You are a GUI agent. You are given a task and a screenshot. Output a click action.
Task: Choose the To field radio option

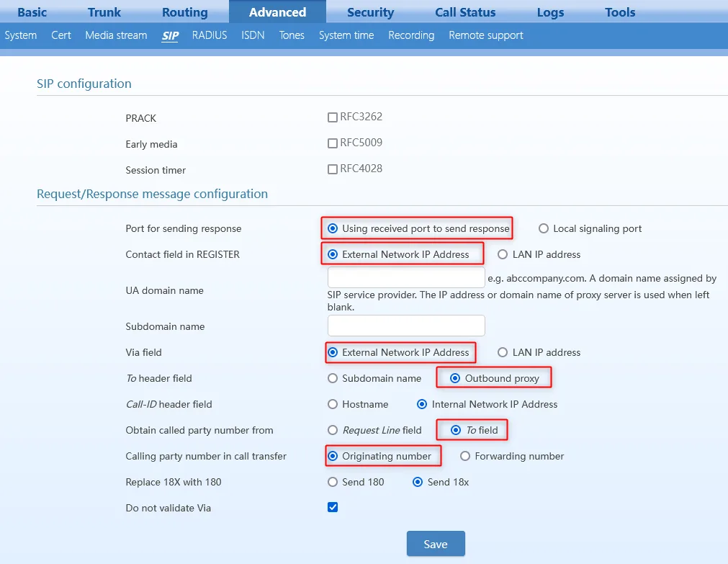pos(456,430)
